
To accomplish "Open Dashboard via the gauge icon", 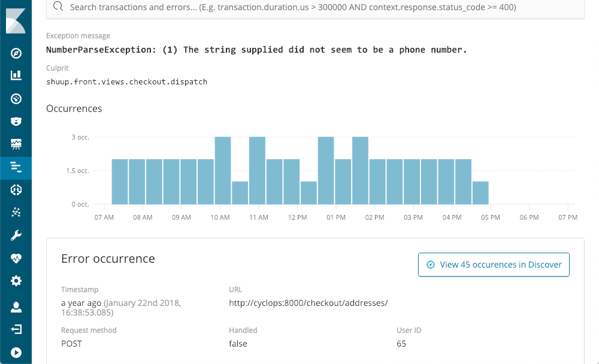I will (16, 99).
